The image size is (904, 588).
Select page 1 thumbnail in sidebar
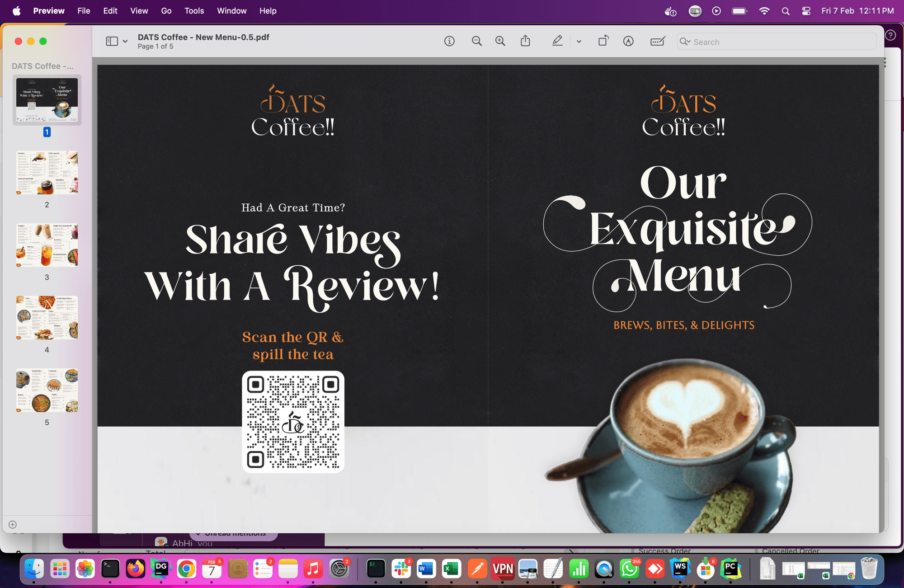(x=47, y=100)
